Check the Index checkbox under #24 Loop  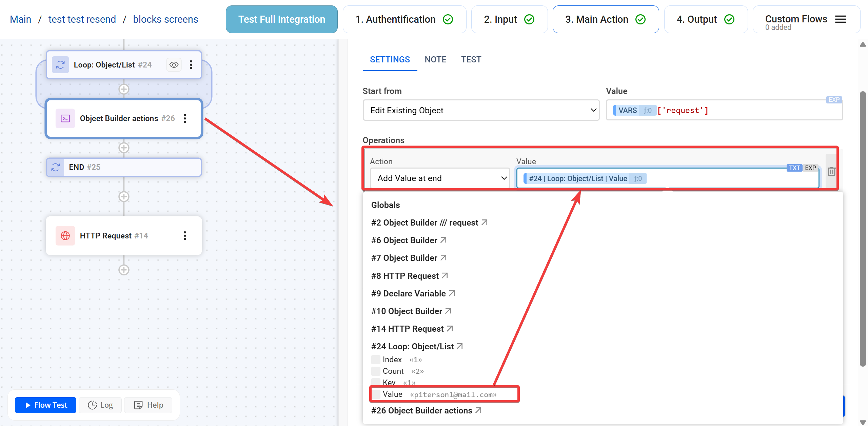376,360
